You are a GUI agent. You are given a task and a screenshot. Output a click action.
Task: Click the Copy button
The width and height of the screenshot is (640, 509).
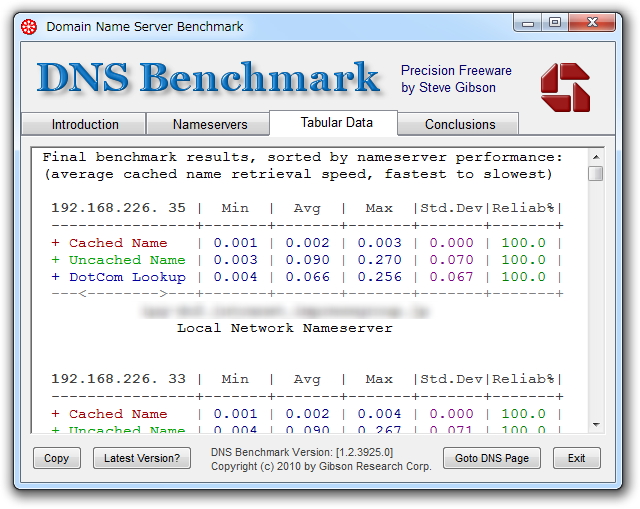click(x=57, y=458)
